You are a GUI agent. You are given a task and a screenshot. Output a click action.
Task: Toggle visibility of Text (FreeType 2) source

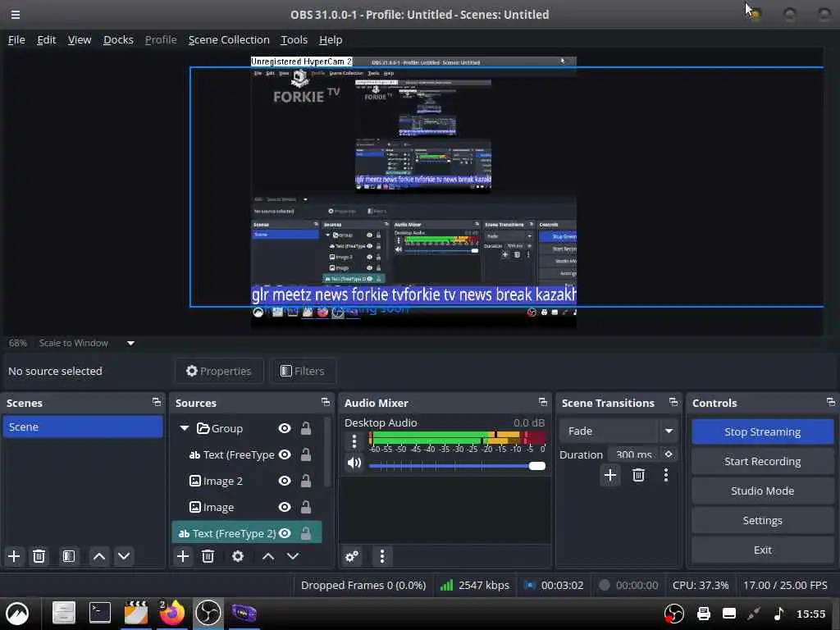click(x=285, y=533)
